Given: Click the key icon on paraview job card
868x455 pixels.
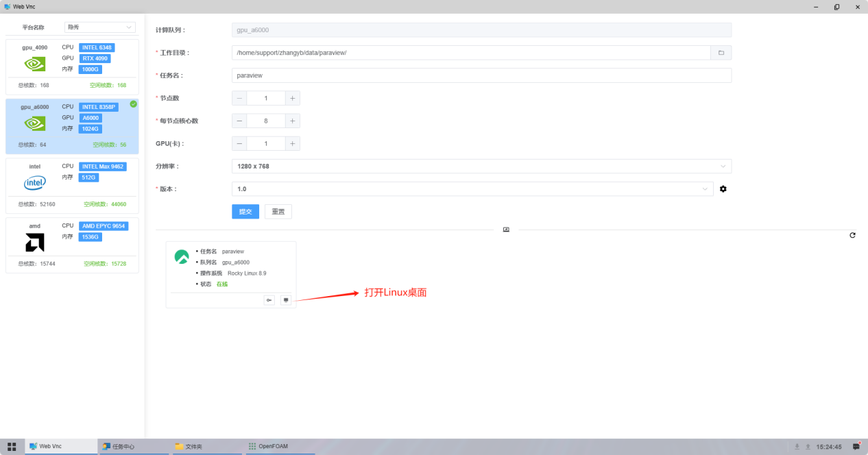Looking at the screenshot, I should 269,300.
